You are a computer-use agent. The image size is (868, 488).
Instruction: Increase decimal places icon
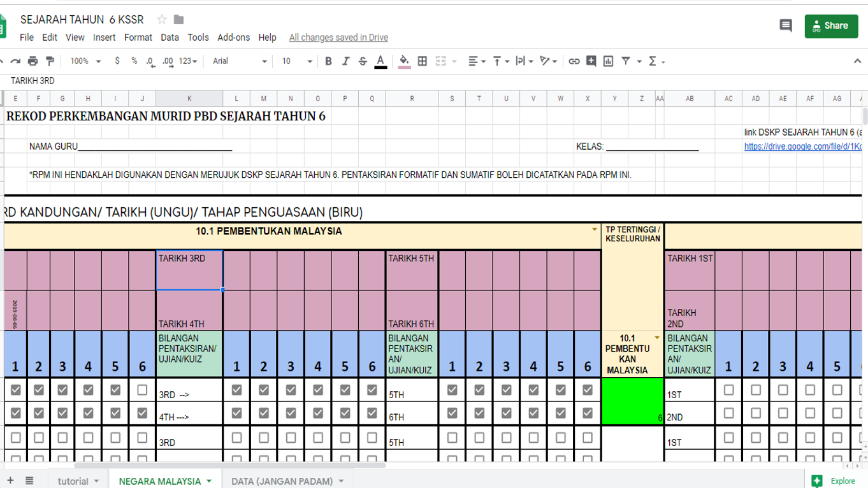click(168, 61)
